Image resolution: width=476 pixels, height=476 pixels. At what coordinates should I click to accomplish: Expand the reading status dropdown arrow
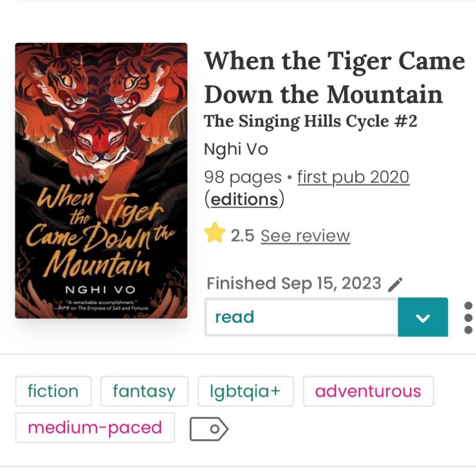(x=423, y=317)
